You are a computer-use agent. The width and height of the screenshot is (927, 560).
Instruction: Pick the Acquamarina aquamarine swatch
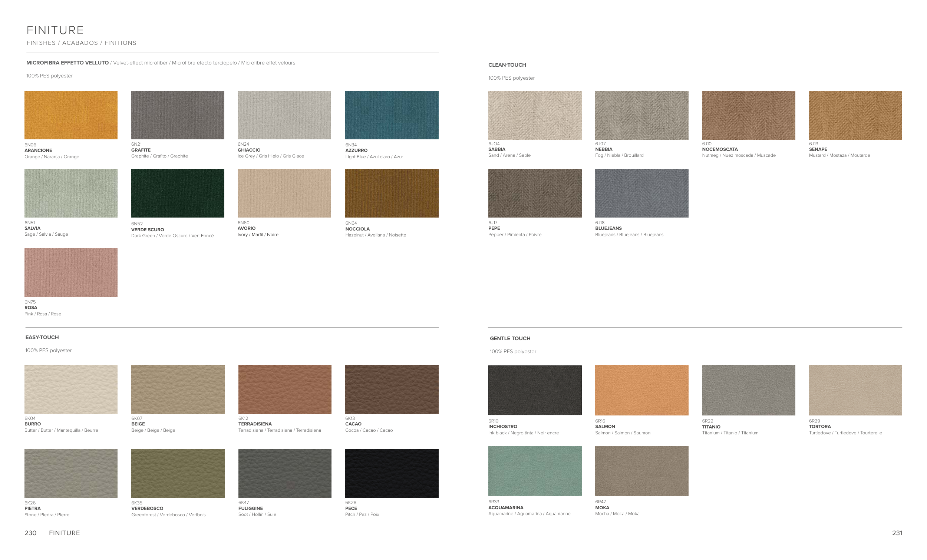(535, 471)
